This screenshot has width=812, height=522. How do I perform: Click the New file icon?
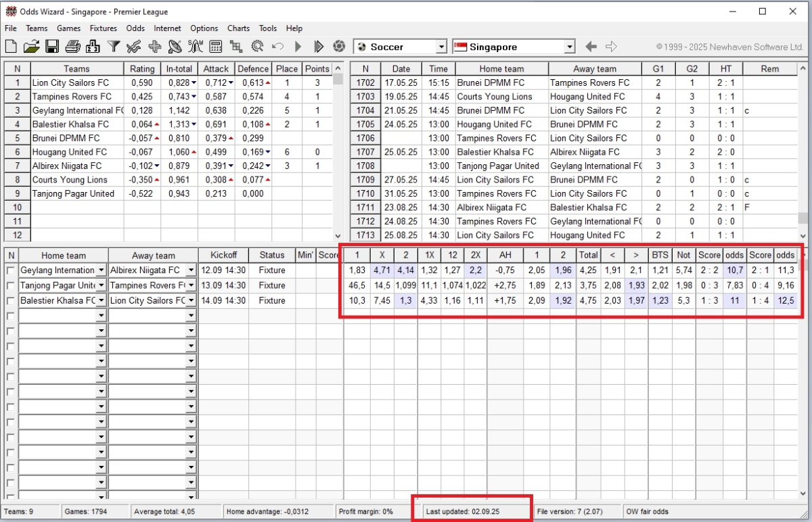pos(11,47)
